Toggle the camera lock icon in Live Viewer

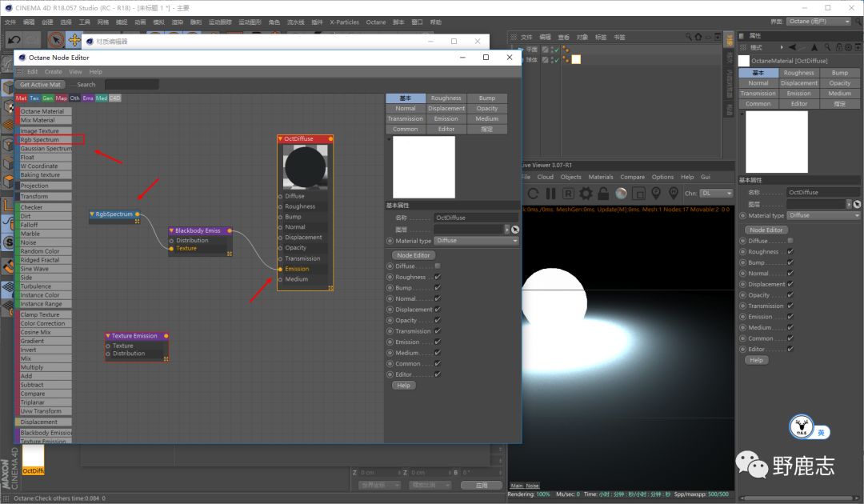click(x=603, y=194)
